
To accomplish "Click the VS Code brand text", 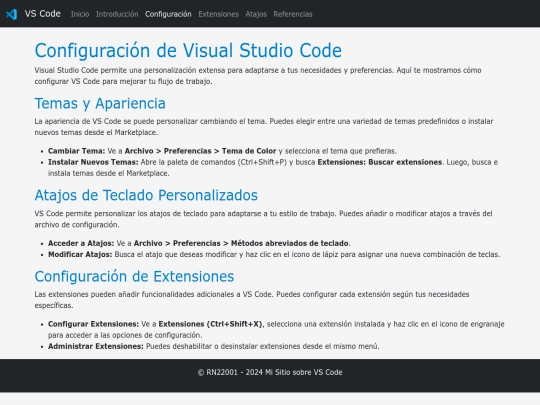I will point(42,14).
